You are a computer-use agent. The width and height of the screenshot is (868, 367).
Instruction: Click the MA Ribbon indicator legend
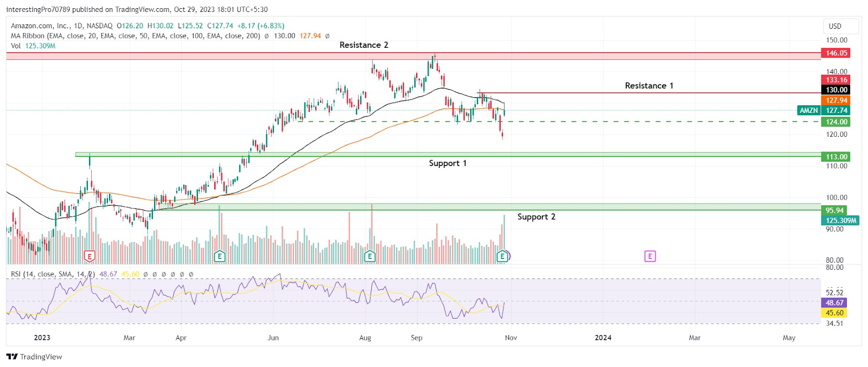[x=136, y=36]
